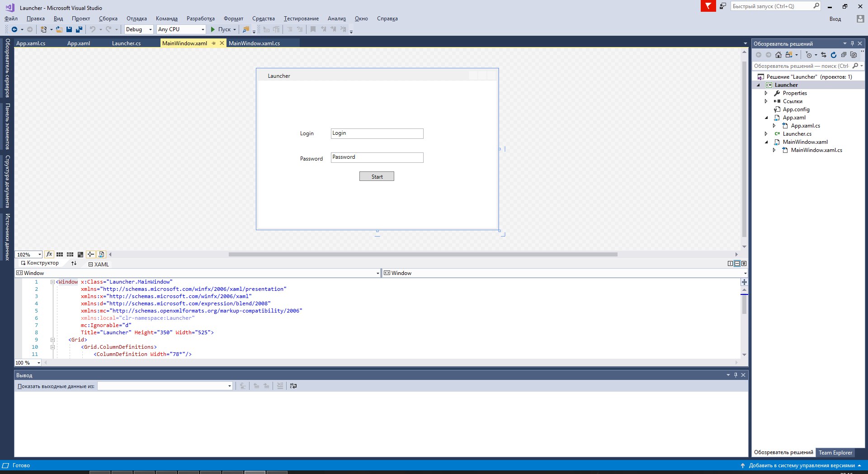Click the red notifications flag icon

tap(708, 6)
